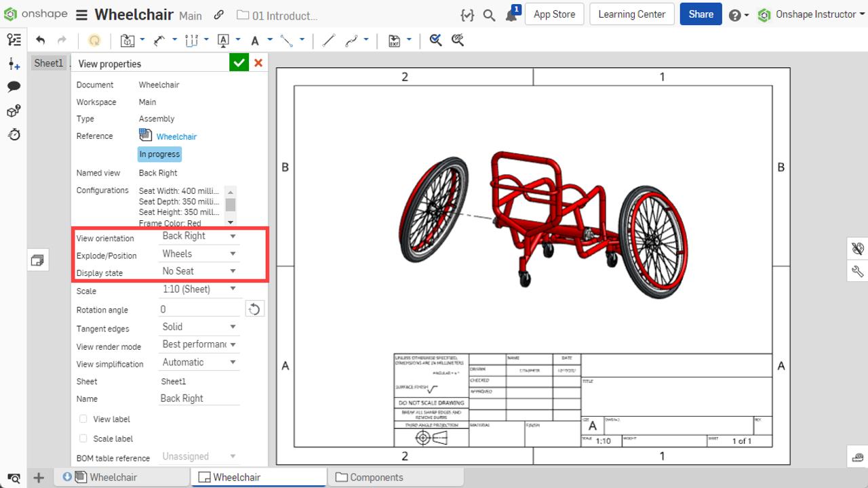Open the Versions and history sidebar icon

14,135
